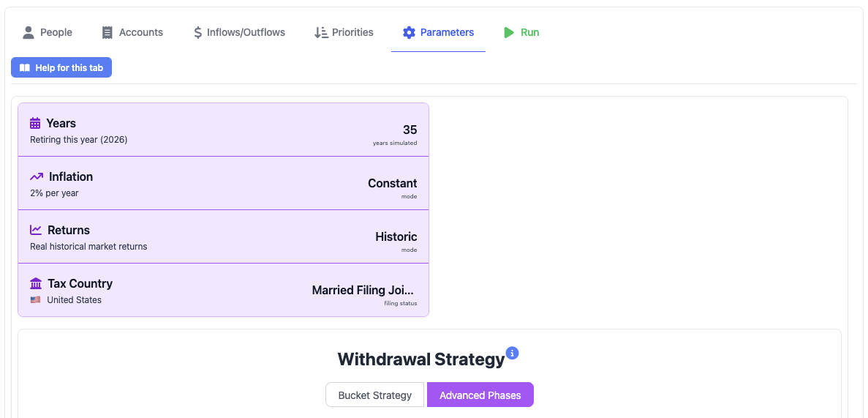868x418 pixels.
Task: Open the Priorities tab
Action: [x=344, y=32]
